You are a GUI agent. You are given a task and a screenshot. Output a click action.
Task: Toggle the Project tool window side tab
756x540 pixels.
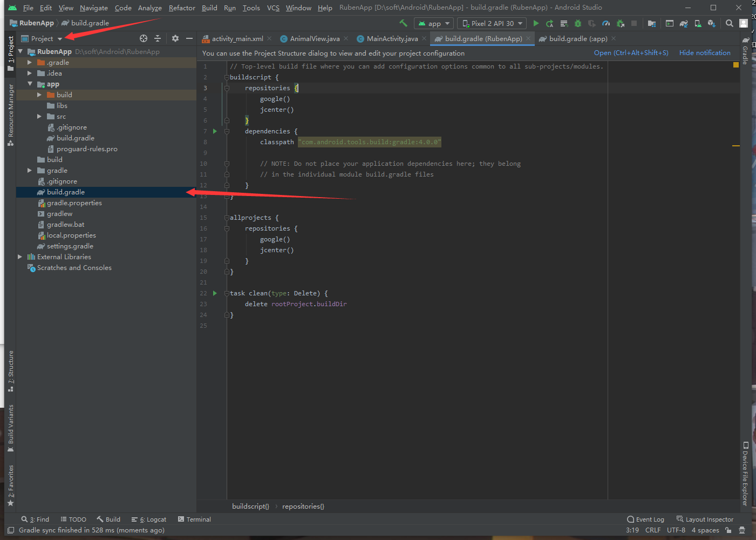coord(10,53)
